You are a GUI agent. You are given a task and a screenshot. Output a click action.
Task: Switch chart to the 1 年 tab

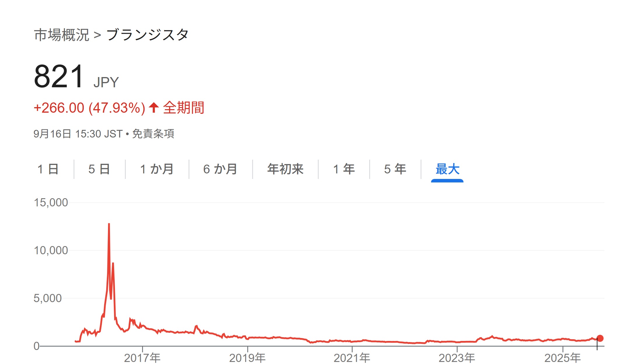click(344, 169)
